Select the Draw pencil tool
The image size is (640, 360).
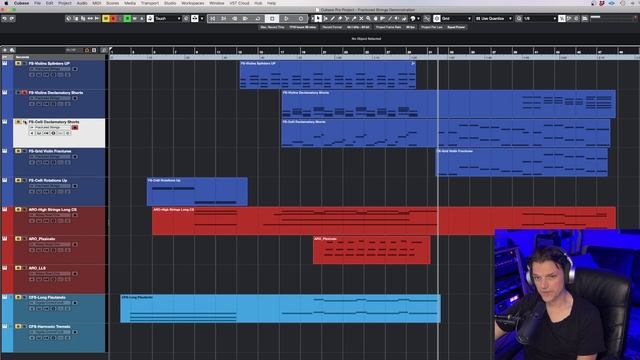333,18
